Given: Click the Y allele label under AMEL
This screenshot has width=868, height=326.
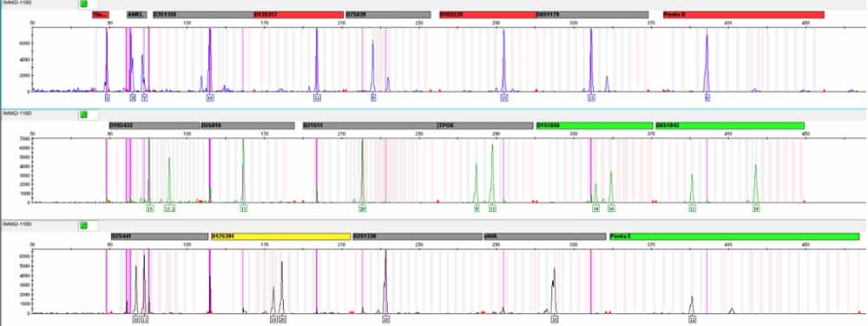Looking at the screenshot, I should (x=144, y=97).
